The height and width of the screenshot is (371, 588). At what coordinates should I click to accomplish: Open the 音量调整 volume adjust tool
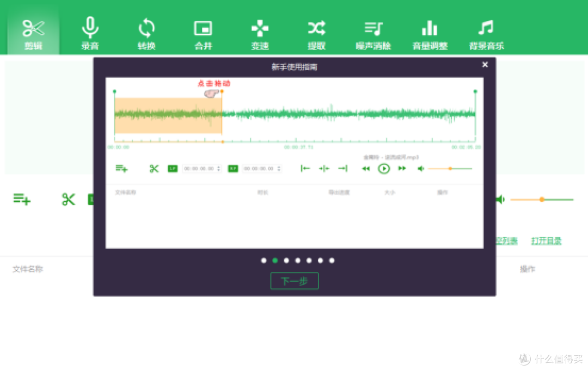tap(430, 34)
